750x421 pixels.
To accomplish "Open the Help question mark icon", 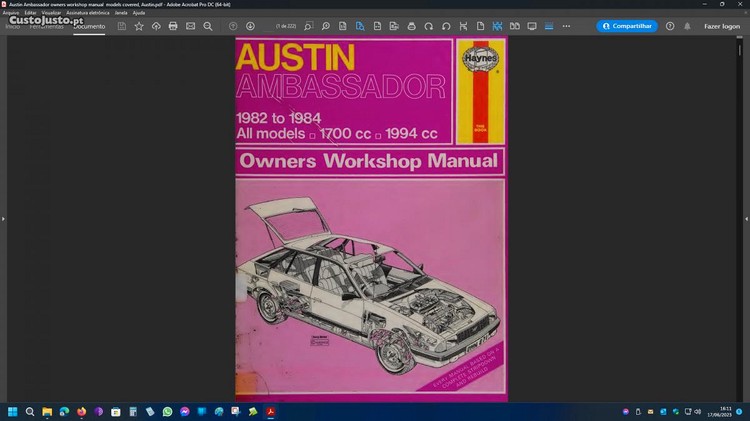I will tap(670, 26).
